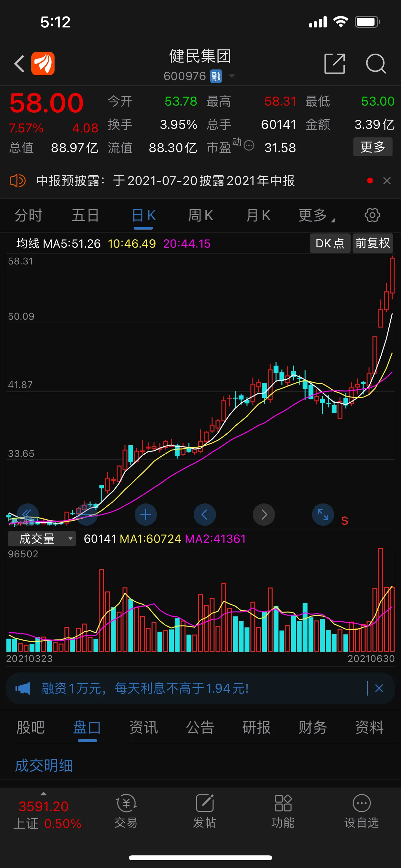Tap the volume MA2:41361 label
The height and width of the screenshot is (868, 401).
[x=215, y=538]
